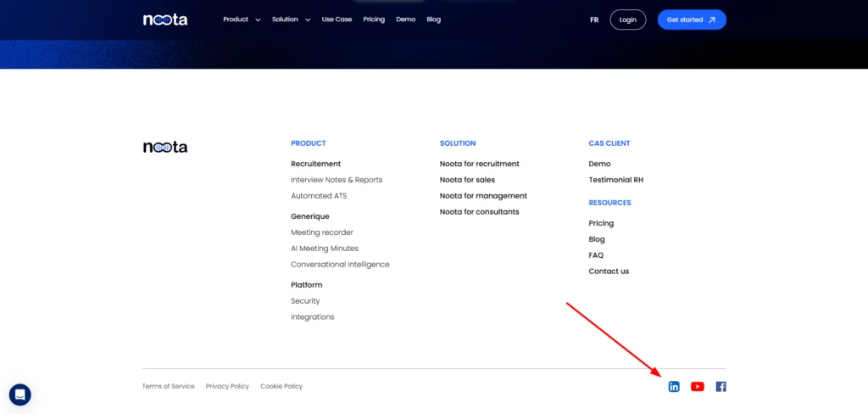Switch language to FR

[x=594, y=20]
